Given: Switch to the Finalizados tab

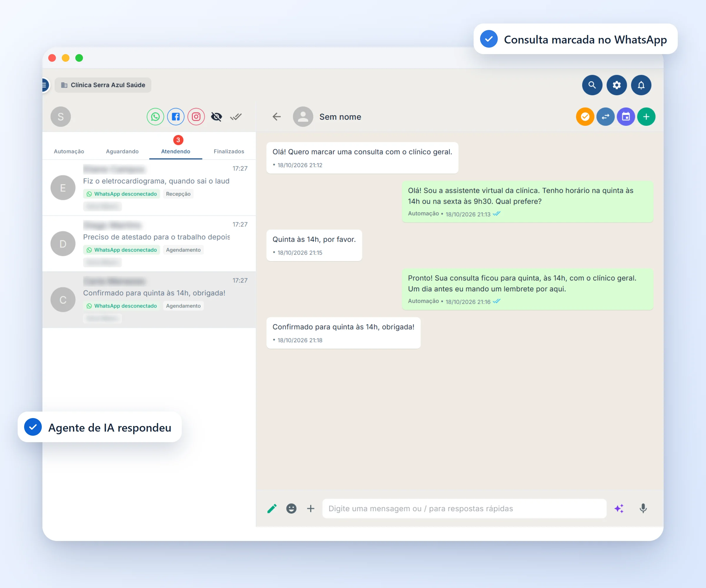Looking at the screenshot, I should pos(229,151).
